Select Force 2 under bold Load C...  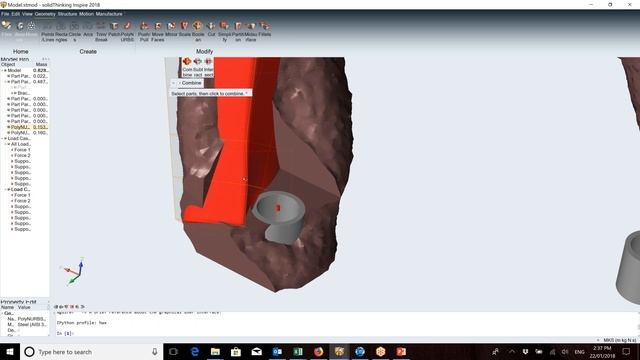(22, 201)
